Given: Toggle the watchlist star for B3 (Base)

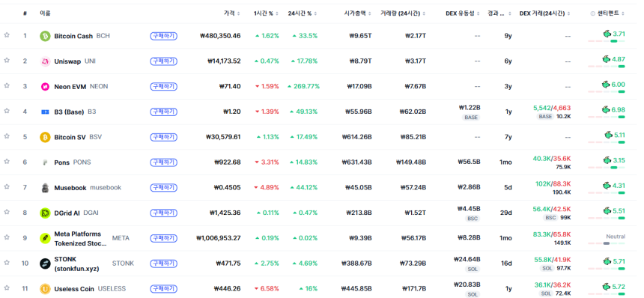Looking at the screenshot, I should (7, 111).
